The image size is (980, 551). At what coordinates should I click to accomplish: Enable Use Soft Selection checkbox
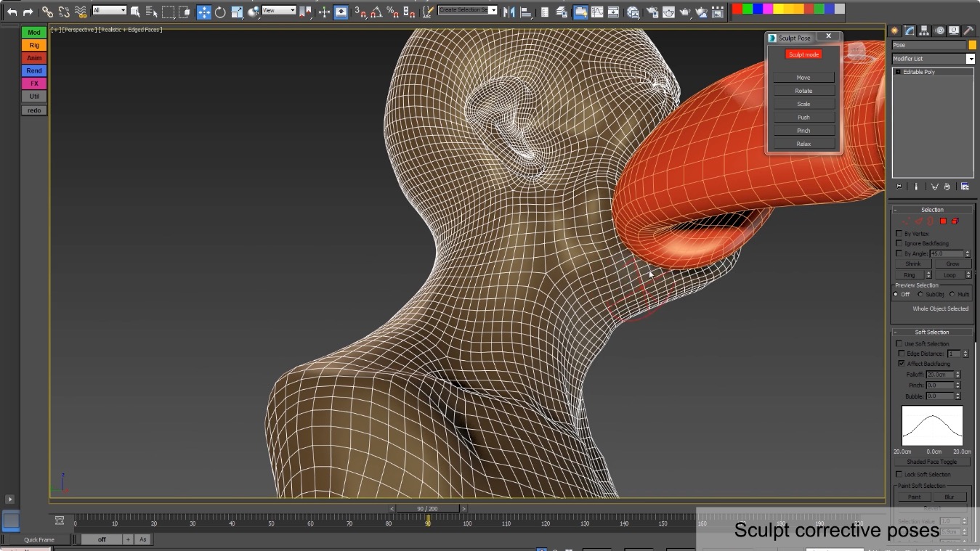coord(899,343)
